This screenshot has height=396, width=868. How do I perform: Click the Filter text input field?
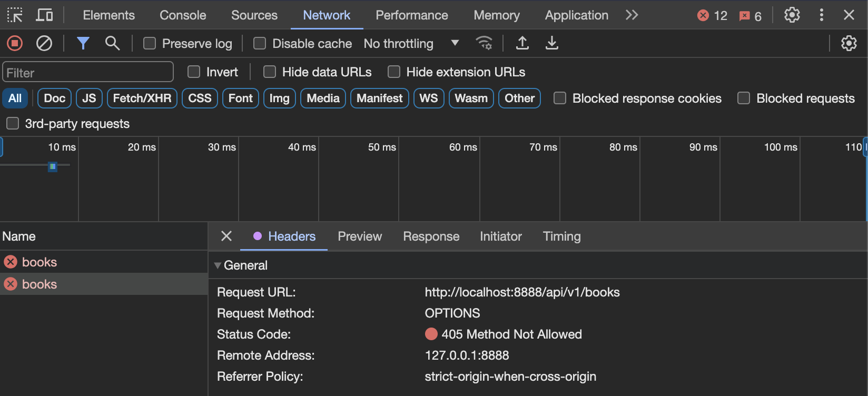tap(88, 73)
